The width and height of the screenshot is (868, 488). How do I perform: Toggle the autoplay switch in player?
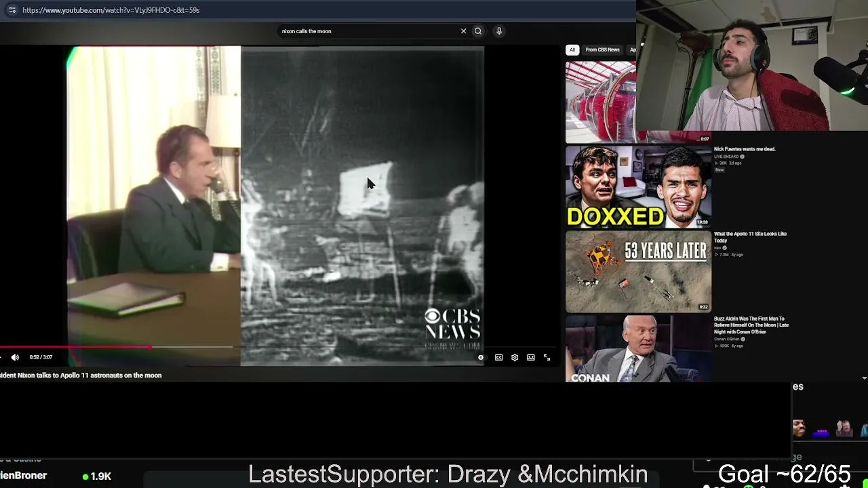click(481, 357)
